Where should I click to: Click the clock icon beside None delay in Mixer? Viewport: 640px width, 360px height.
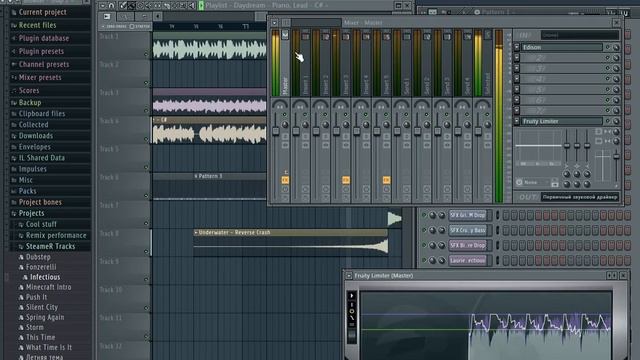pos(519,182)
